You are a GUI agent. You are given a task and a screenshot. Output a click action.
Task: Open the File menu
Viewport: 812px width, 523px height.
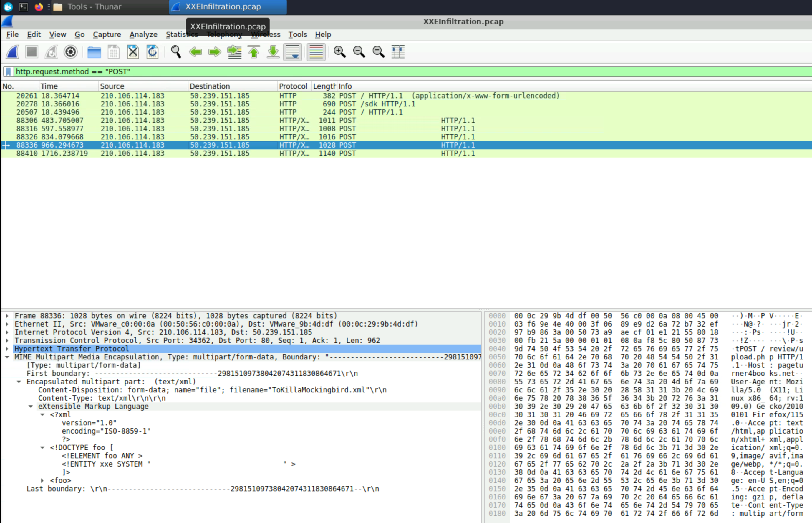click(13, 35)
